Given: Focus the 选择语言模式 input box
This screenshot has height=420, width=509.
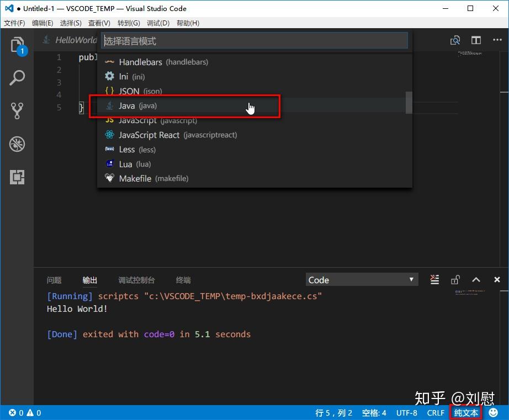Looking at the screenshot, I should [254, 41].
